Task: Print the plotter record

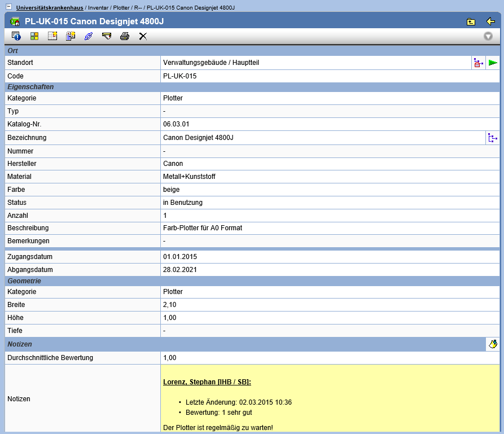Action: tap(125, 36)
